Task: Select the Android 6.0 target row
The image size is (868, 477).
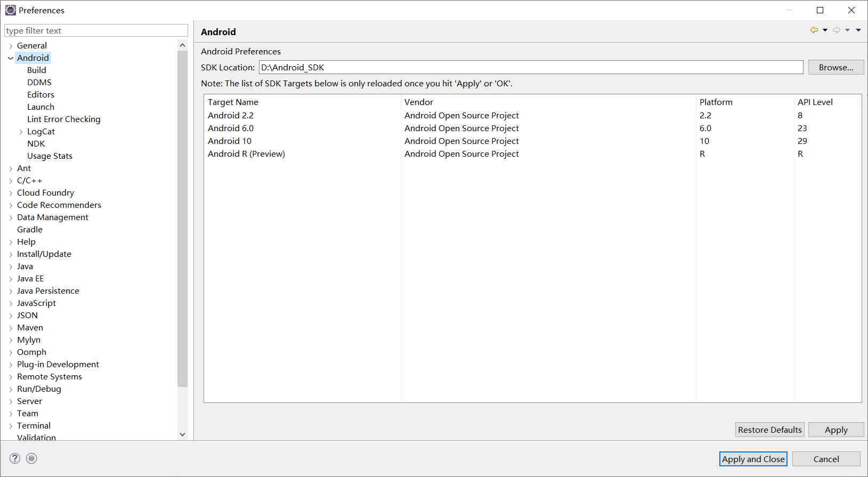Action: tap(532, 128)
